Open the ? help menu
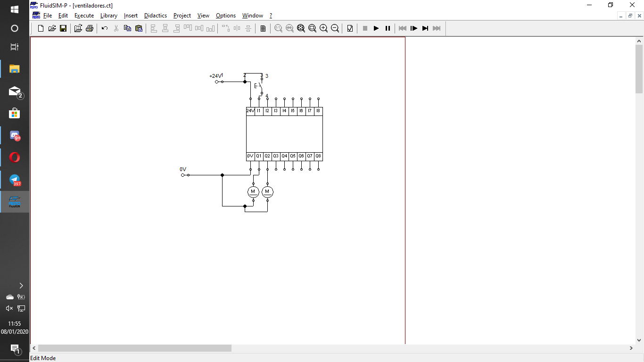The image size is (644, 362). pos(271,16)
